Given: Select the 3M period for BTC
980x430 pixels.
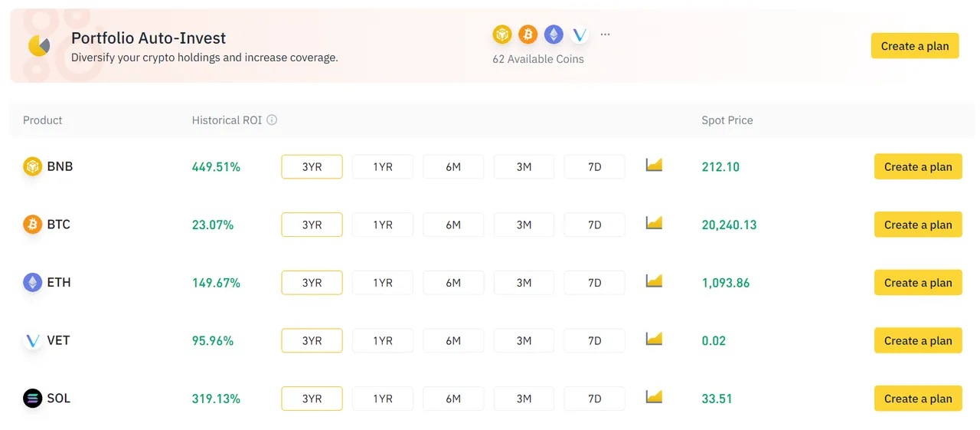Looking at the screenshot, I should [x=524, y=225].
